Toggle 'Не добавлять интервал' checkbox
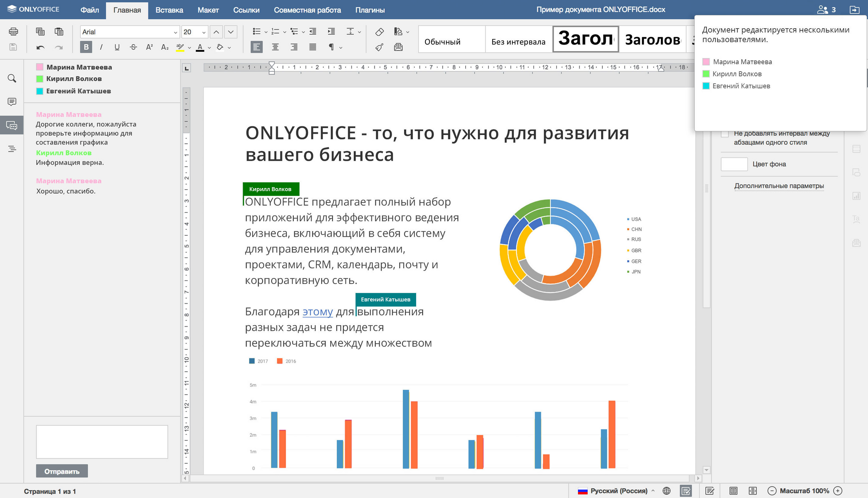The width and height of the screenshot is (868, 498). coord(725,134)
